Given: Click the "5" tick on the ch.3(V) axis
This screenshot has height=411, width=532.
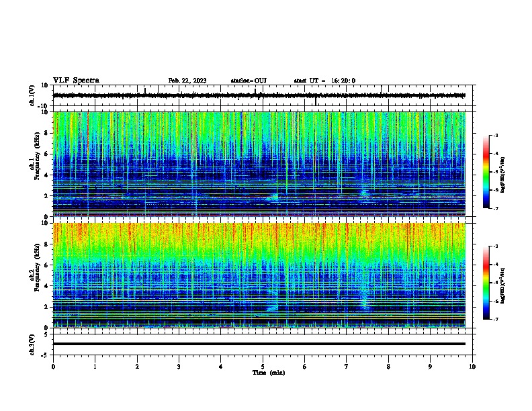Looking at the screenshot, I should point(46,334).
